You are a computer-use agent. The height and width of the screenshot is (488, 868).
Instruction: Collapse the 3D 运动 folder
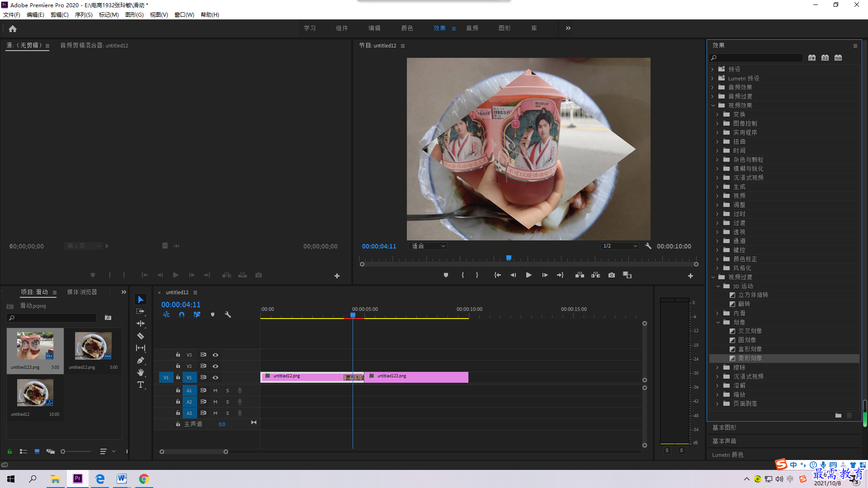click(718, 286)
